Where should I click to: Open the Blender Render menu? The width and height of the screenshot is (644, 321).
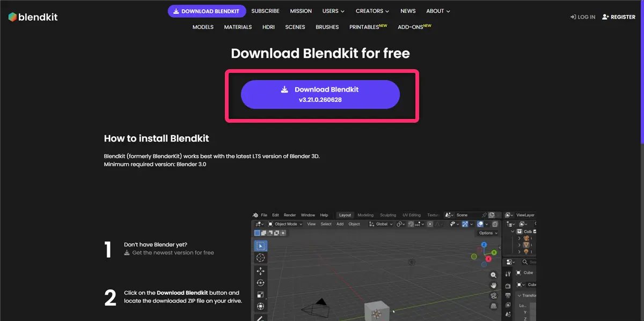point(290,215)
